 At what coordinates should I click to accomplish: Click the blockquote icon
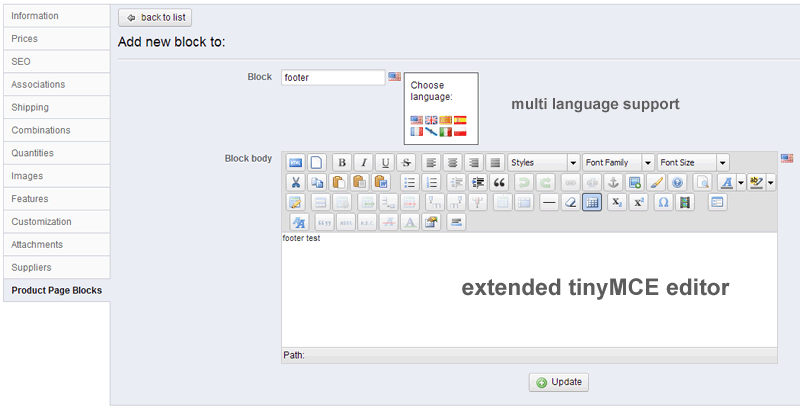click(x=499, y=182)
